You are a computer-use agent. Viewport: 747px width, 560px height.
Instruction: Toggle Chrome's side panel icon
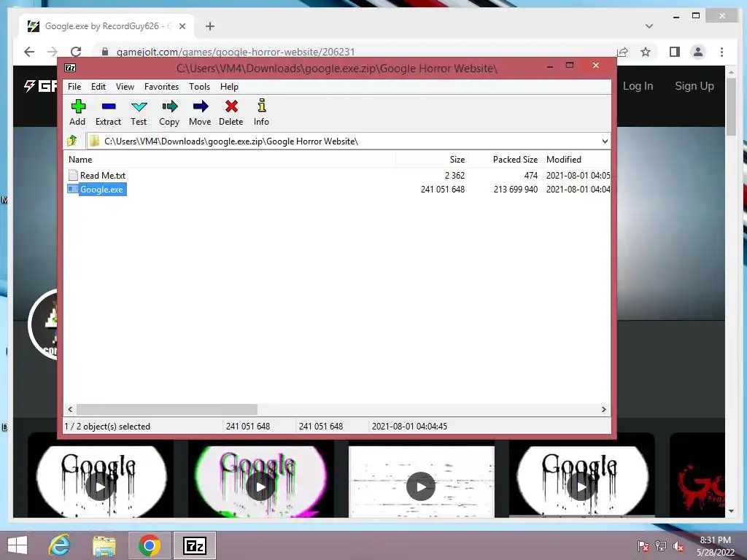click(675, 52)
